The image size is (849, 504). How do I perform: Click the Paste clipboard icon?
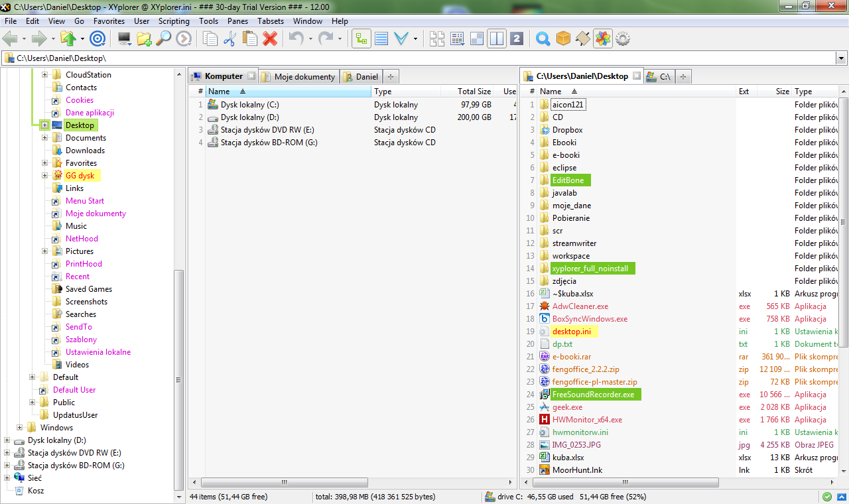(x=250, y=39)
